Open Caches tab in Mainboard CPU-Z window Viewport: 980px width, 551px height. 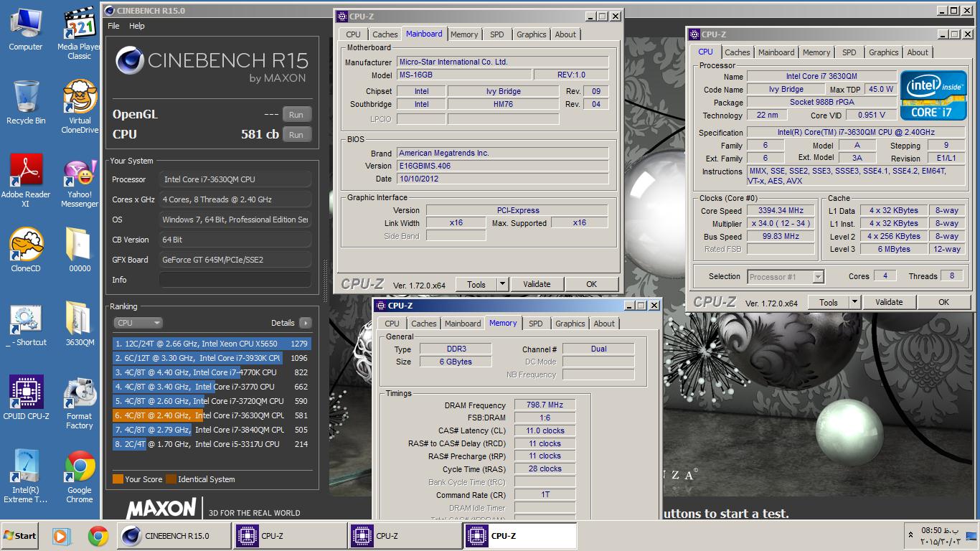pyautogui.click(x=385, y=34)
